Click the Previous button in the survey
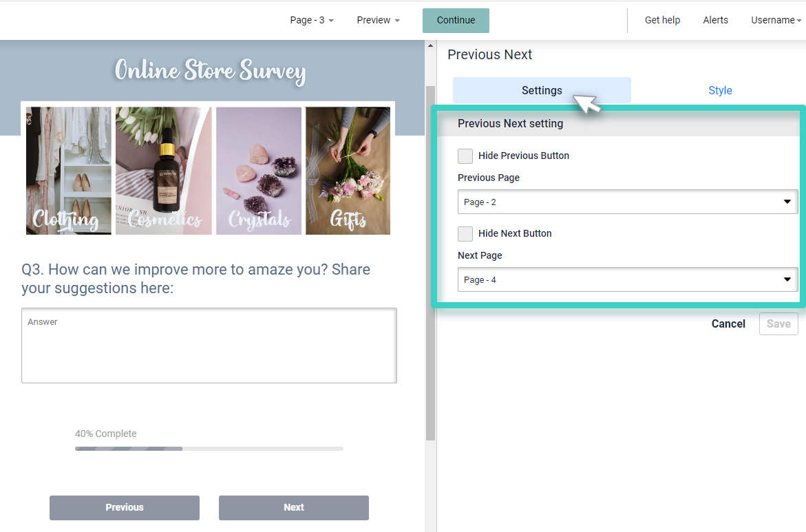 click(125, 507)
